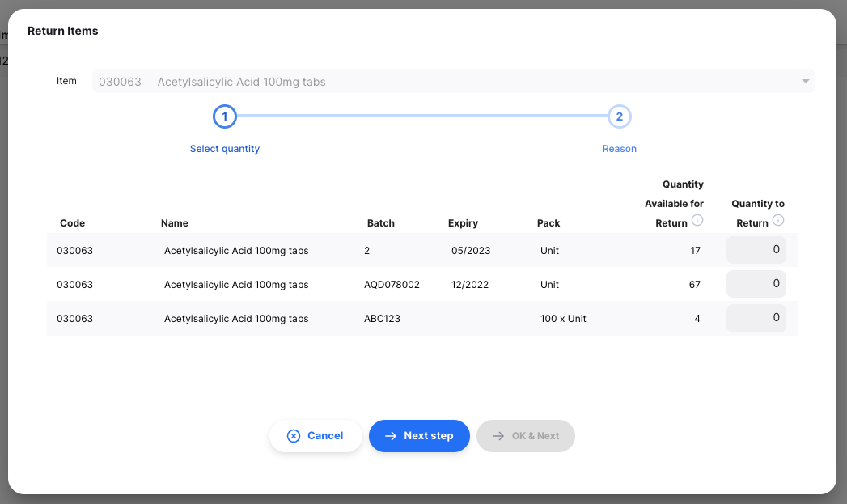The image size is (847, 504).
Task: Jump to the step 2 circle
Action: (x=619, y=117)
